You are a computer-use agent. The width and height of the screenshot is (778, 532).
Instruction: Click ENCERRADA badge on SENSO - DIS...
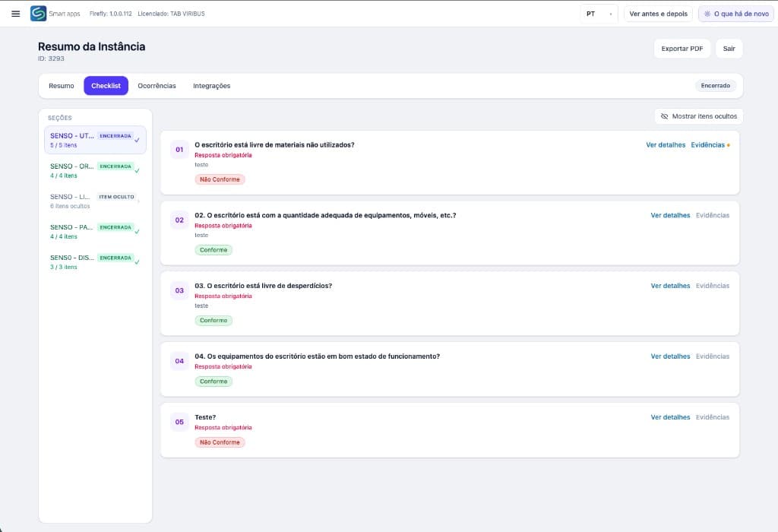tap(115, 258)
